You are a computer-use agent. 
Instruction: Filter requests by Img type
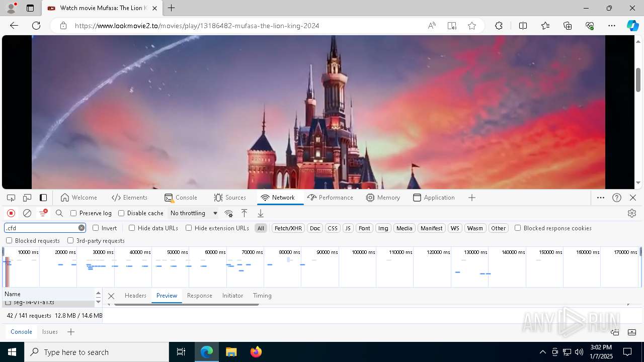point(383,228)
